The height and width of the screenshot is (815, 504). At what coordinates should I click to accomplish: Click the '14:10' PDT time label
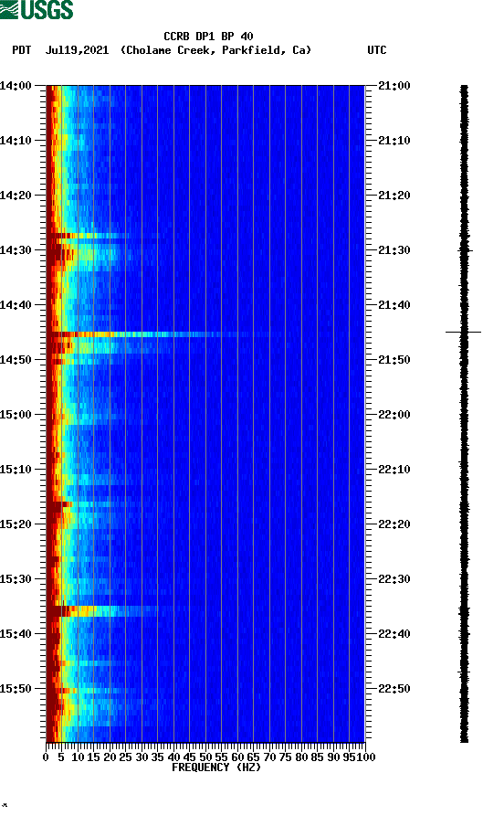coord(16,141)
